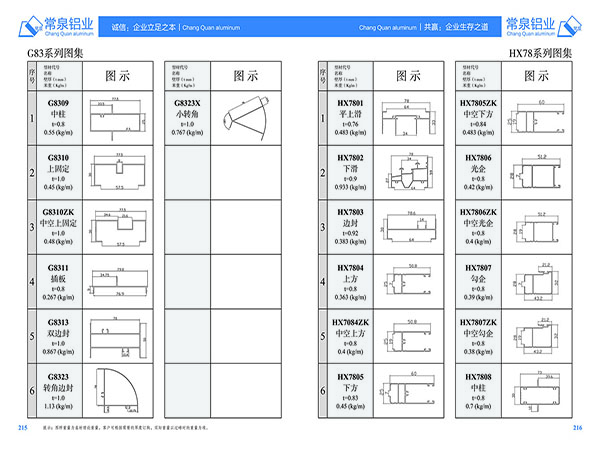Select the G8310 profile drawing

117,172
